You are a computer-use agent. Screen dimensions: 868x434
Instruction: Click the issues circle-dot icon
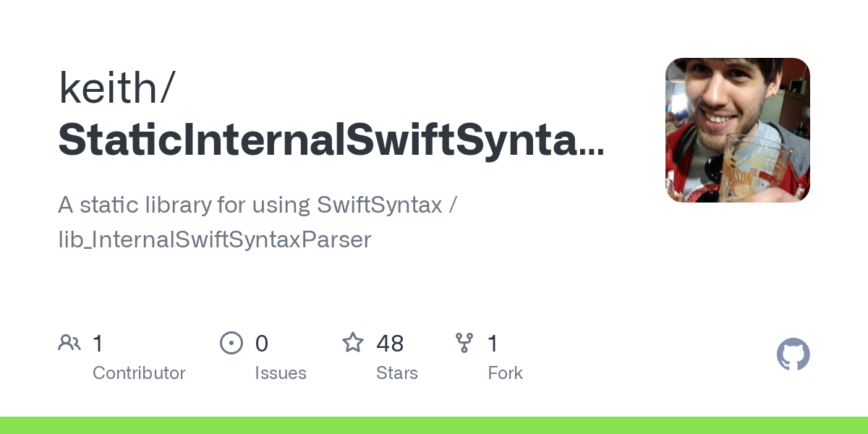pyautogui.click(x=231, y=343)
